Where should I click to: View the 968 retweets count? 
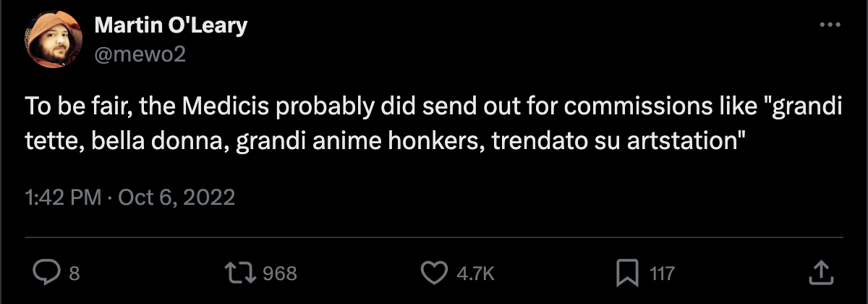point(279,274)
